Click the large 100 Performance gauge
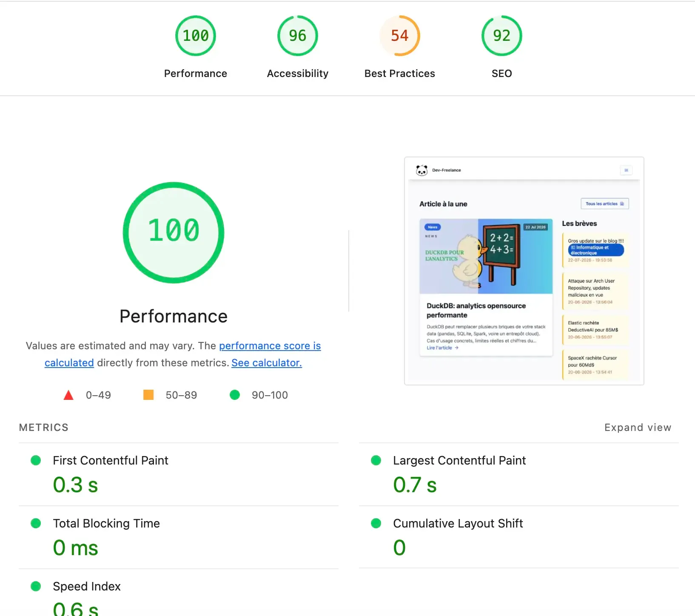695x616 pixels. tap(174, 232)
